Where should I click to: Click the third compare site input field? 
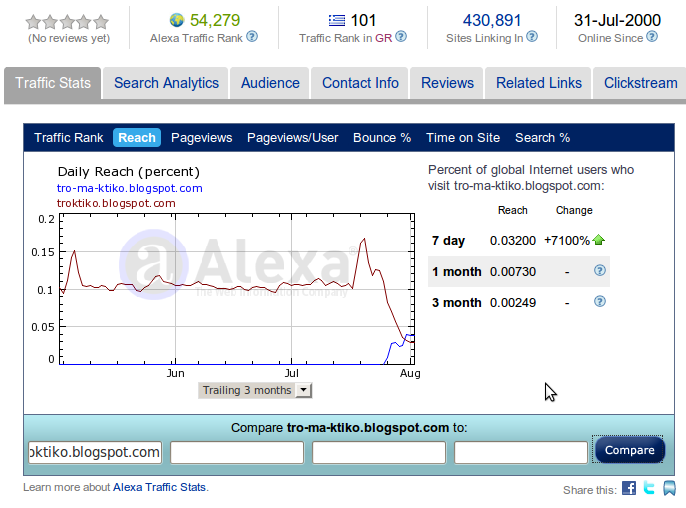tap(379, 452)
